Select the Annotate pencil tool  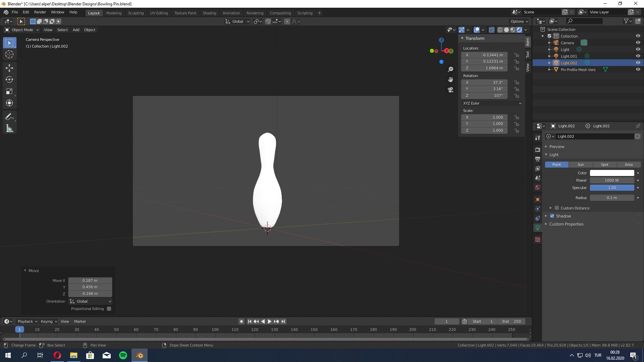point(9,117)
